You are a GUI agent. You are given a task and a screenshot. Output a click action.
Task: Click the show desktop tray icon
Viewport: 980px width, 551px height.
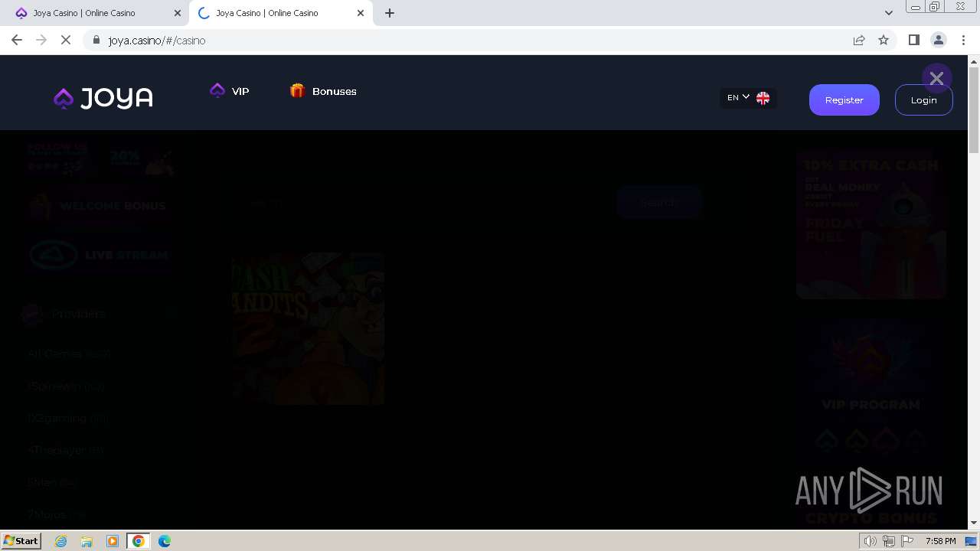[972, 541]
